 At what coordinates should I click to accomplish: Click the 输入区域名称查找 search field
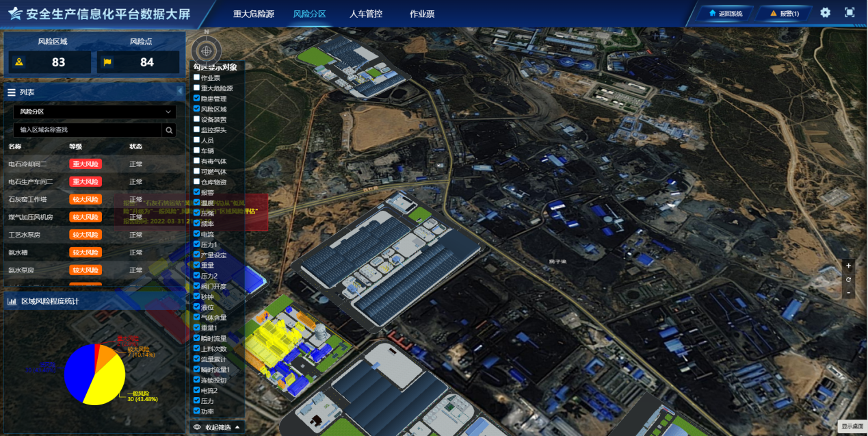(88, 129)
